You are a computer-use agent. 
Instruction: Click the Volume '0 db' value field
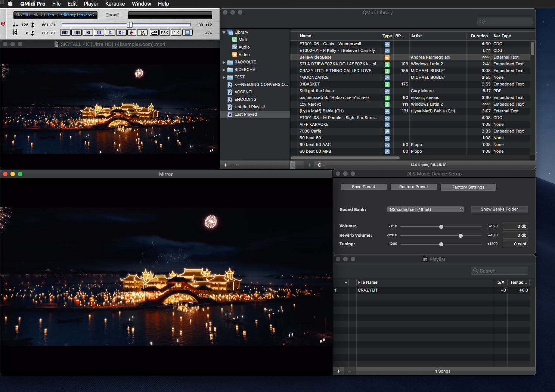pyautogui.click(x=515, y=226)
